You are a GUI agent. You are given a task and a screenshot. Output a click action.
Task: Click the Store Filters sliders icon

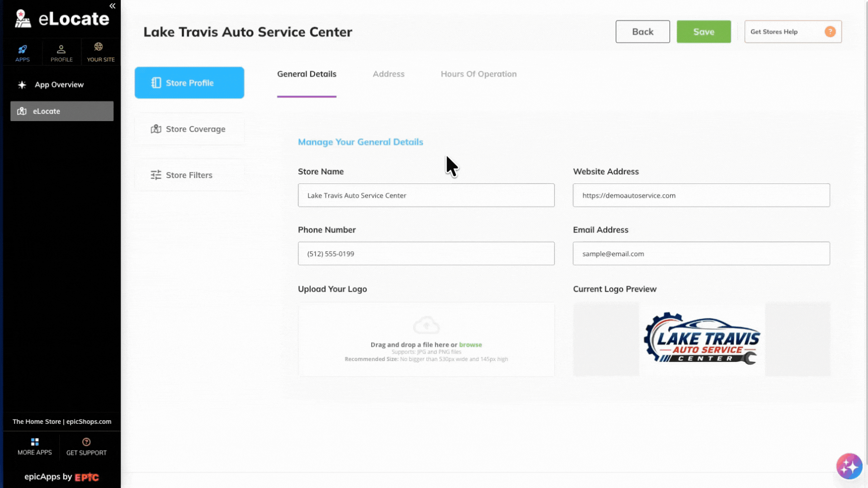(156, 175)
